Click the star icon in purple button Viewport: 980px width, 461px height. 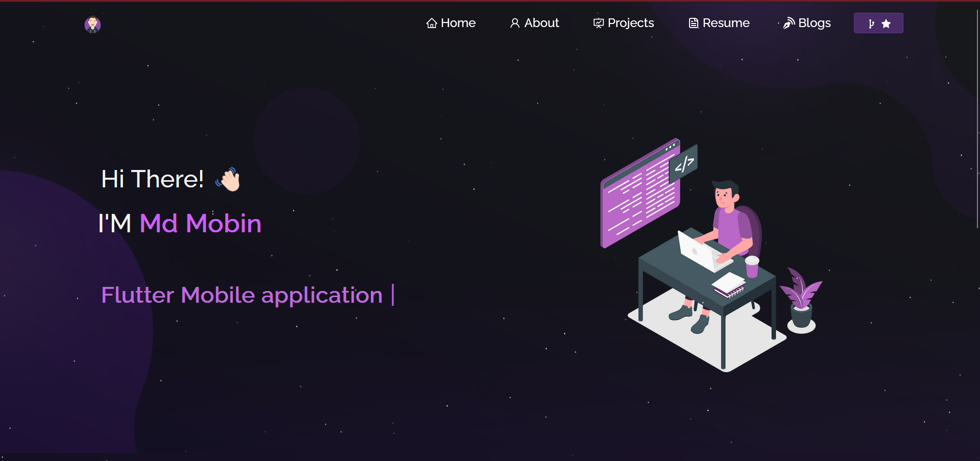886,23
